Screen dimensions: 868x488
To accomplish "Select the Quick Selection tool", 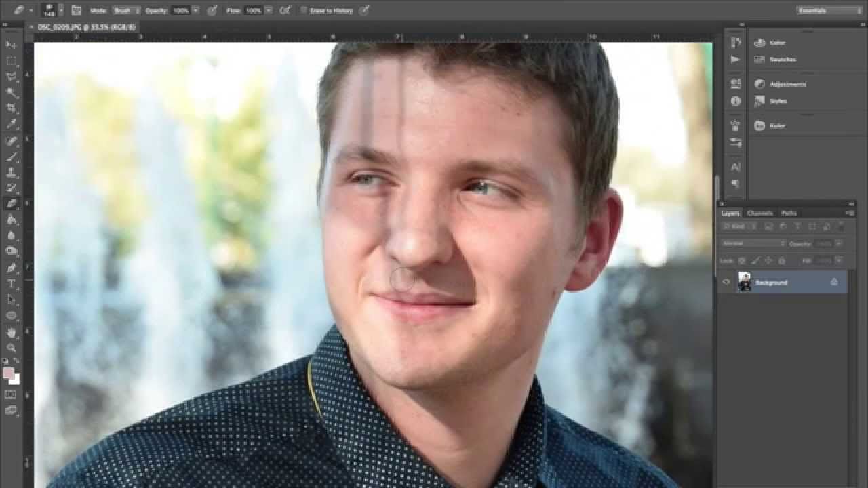I will (x=12, y=93).
